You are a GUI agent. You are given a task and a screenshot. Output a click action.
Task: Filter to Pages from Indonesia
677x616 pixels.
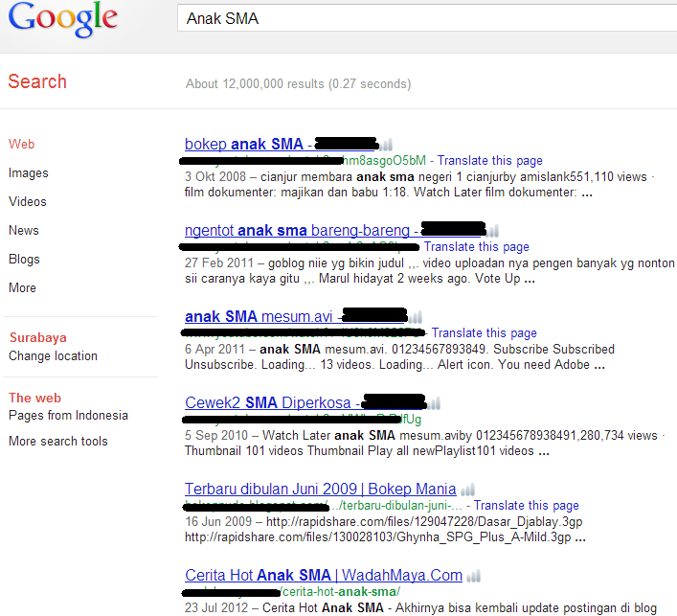click(68, 415)
